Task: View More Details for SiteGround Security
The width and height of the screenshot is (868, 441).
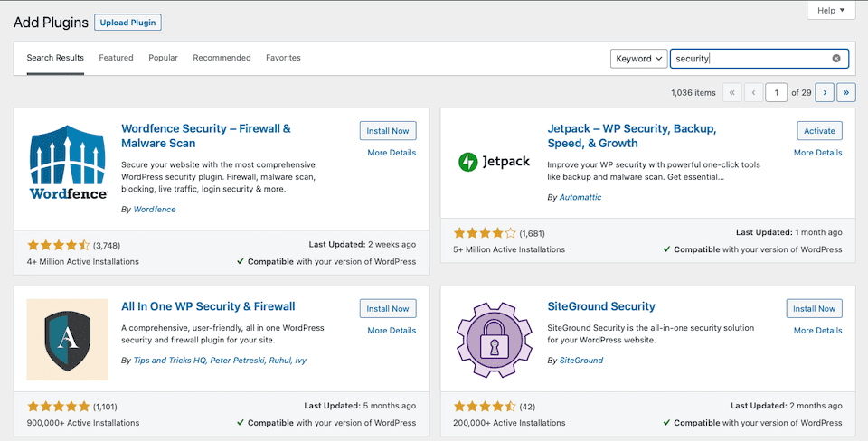Action: [818, 331]
